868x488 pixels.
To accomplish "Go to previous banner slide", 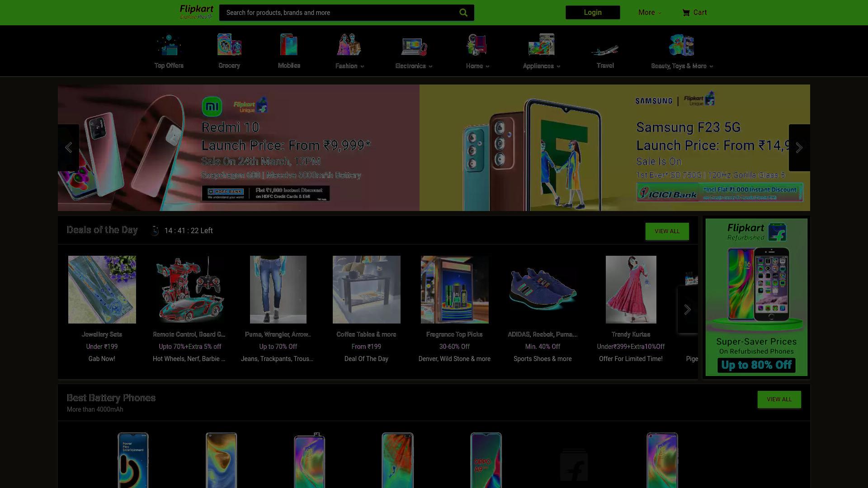I will pyautogui.click(x=68, y=148).
